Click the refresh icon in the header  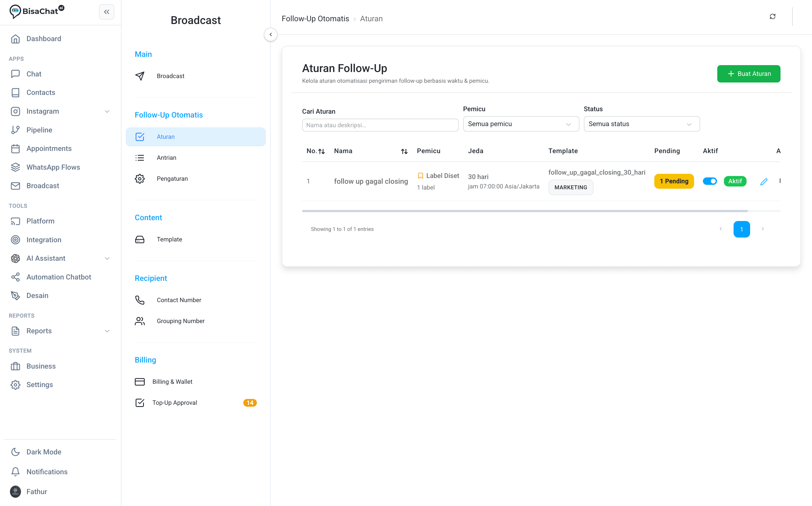point(773,16)
